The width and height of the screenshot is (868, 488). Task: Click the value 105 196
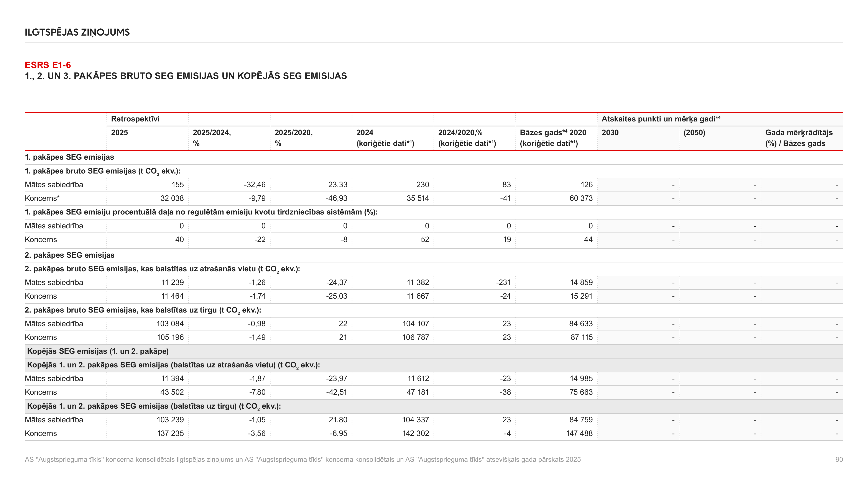[x=170, y=337]
